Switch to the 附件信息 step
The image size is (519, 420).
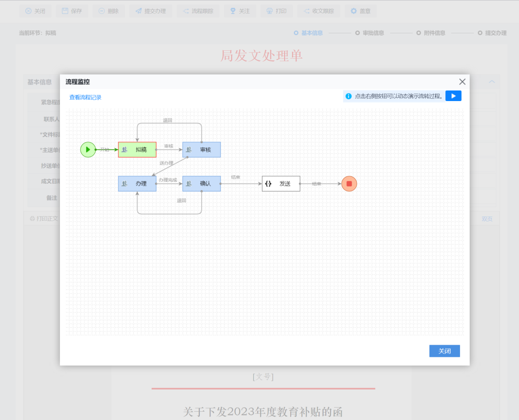(430, 33)
